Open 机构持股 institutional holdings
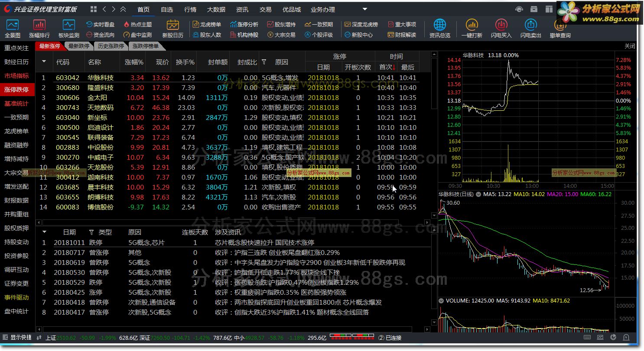644x351 pixels. point(244,35)
